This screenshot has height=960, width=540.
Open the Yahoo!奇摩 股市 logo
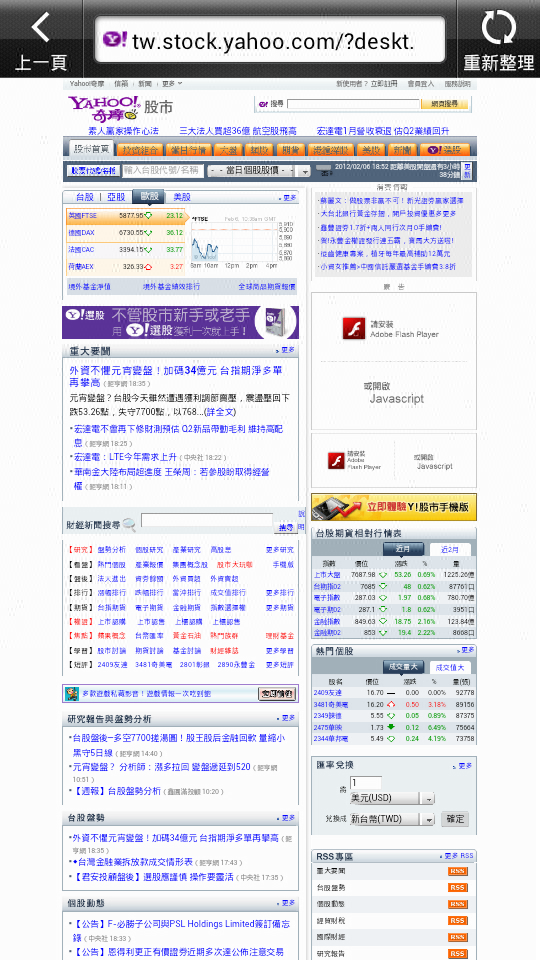point(120,107)
